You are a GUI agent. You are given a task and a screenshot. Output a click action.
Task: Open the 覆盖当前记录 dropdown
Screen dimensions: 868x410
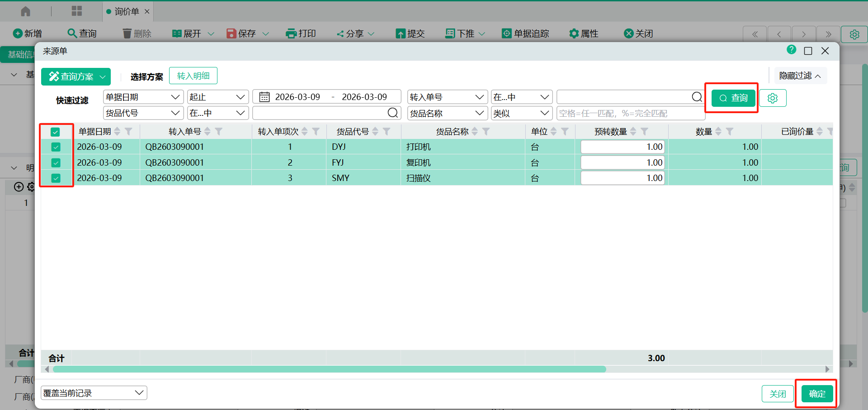click(x=94, y=393)
